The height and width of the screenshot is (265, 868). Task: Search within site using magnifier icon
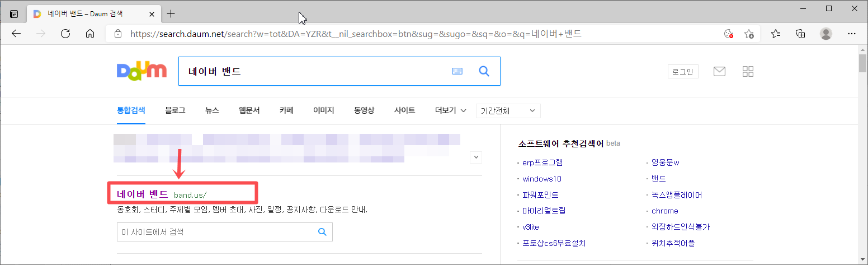tap(322, 232)
